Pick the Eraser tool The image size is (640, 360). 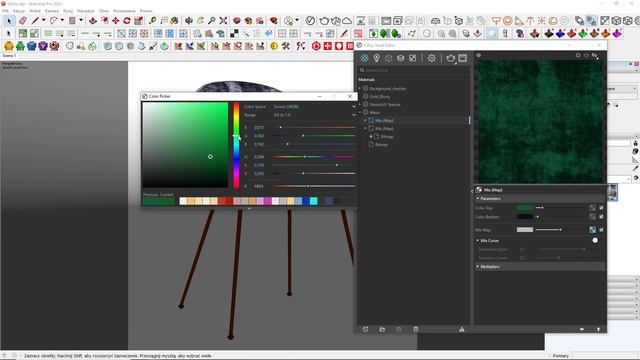[x=22, y=20]
